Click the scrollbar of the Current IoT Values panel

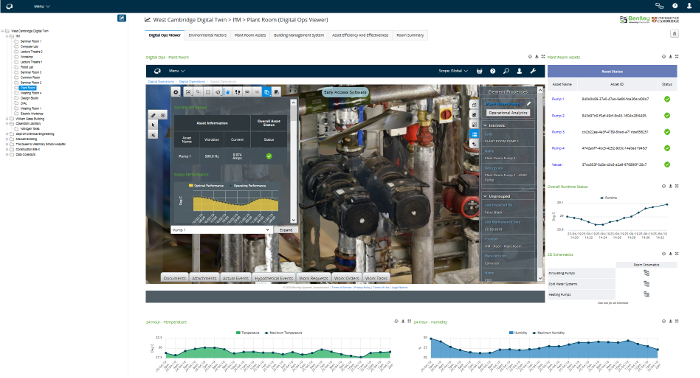(293, 161)
